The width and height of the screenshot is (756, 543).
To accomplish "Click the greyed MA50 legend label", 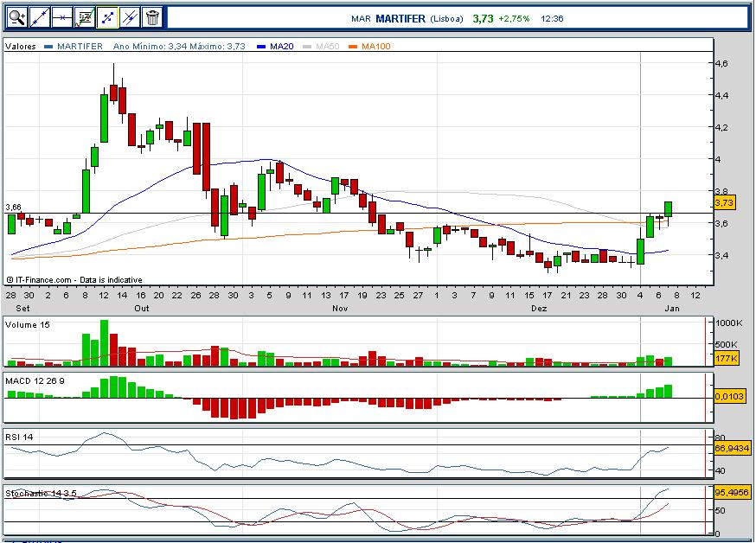I will 328,46.
